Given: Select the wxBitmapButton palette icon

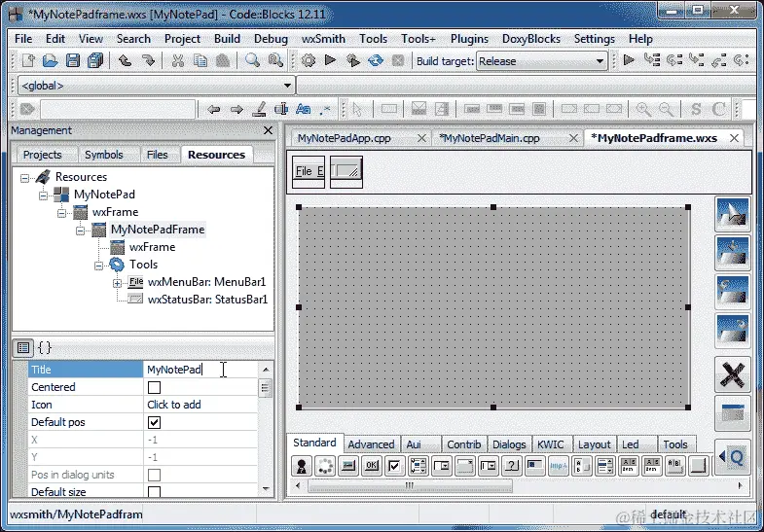Looking at the screenshot, I should (347, 465).
